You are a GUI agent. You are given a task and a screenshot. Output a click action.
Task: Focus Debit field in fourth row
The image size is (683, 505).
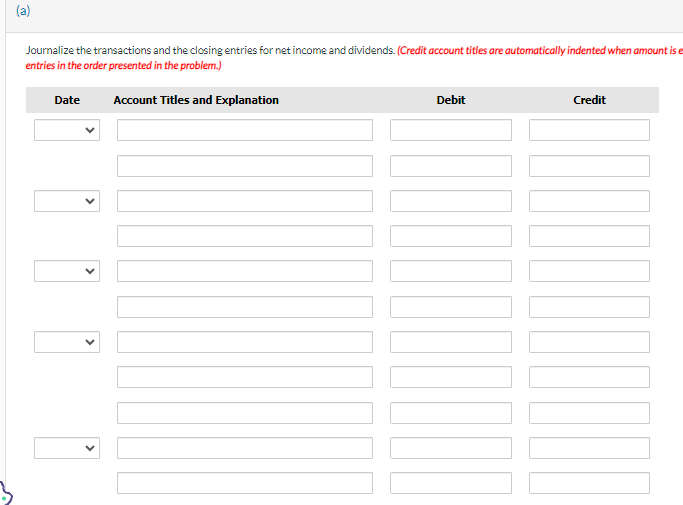(x=451, y=236)
